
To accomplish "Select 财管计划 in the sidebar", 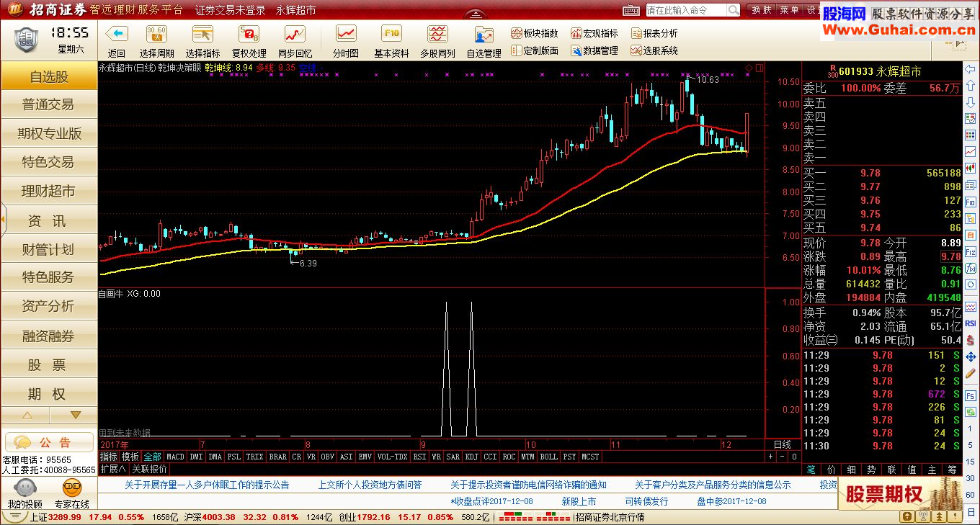I will pyautogui.click(x=48, y=249).
